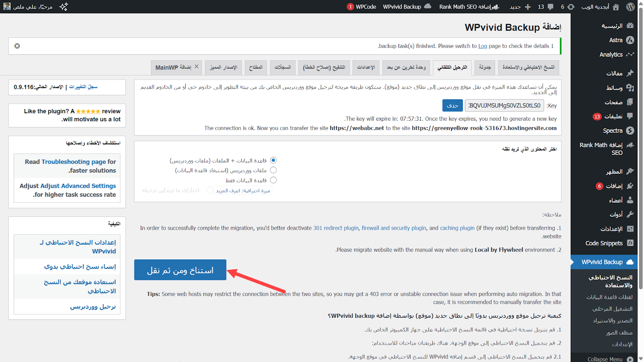Viewport: 644px width, 362px height.
Task: Open the comments bubble showing 13 in admin bar
Action: (x=546, y=7)
